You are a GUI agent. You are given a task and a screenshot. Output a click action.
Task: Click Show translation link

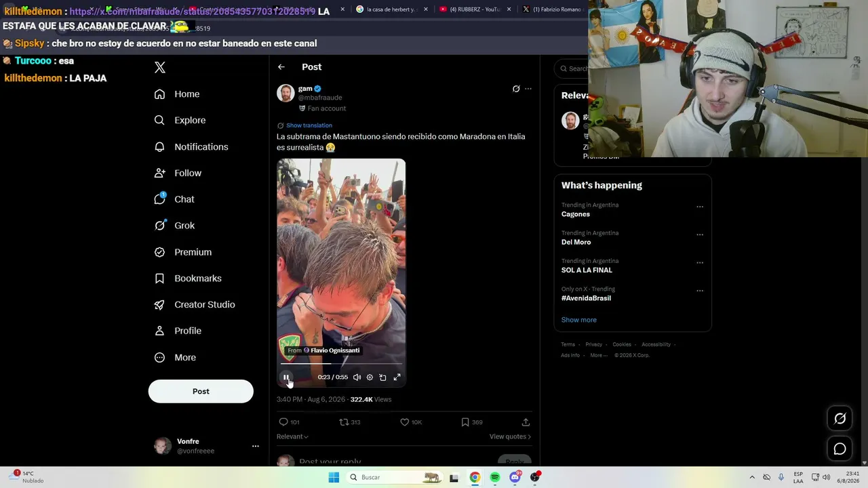tap(309, 125)
